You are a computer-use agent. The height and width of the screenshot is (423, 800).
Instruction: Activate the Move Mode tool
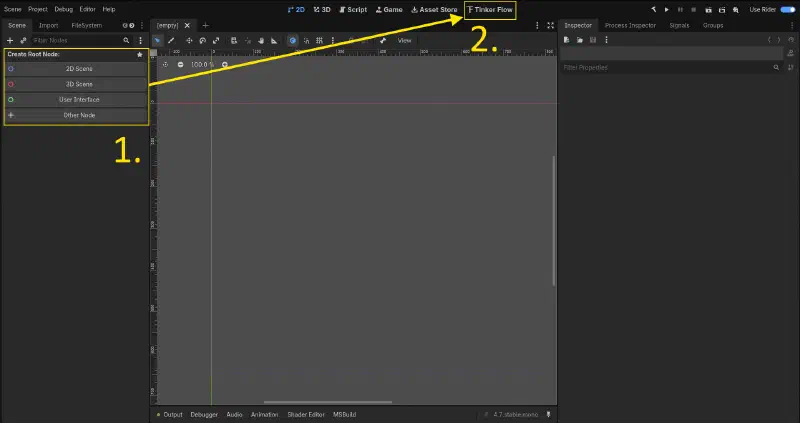click(189, 40)
